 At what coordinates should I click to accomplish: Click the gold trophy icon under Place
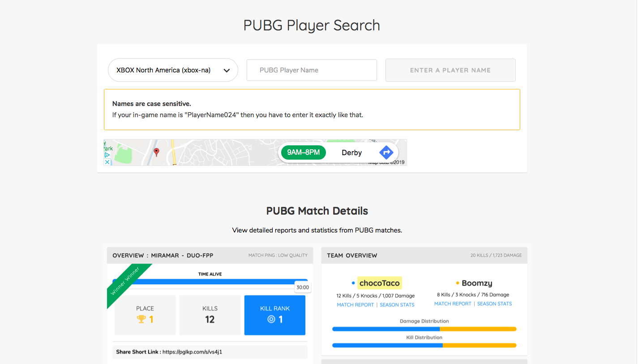tap(141, 319)
